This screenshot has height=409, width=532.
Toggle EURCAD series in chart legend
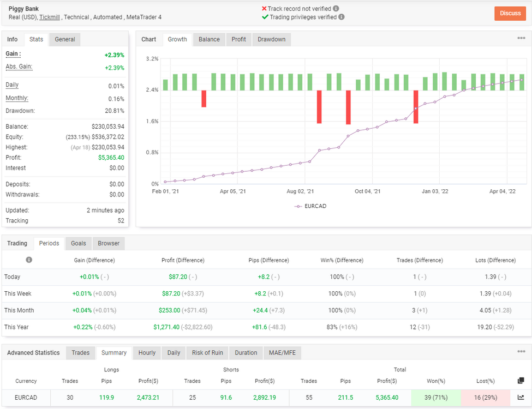(x=310, y=206)
